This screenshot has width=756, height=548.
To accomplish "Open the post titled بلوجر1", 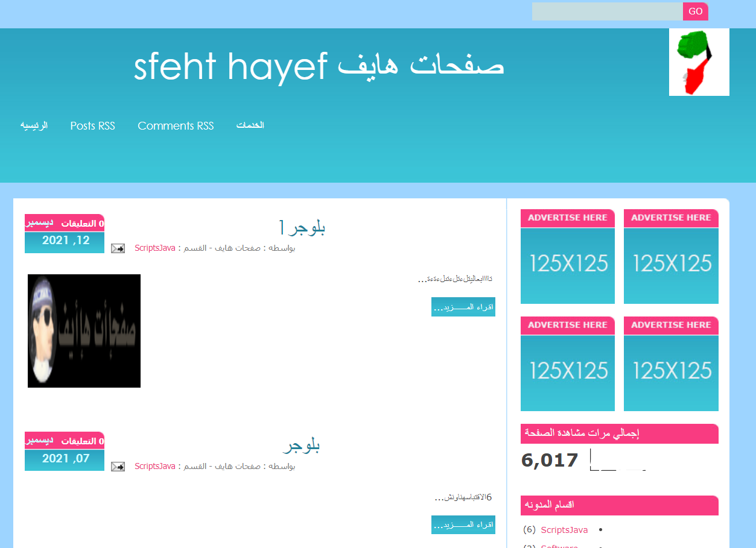I will point(302,227).
